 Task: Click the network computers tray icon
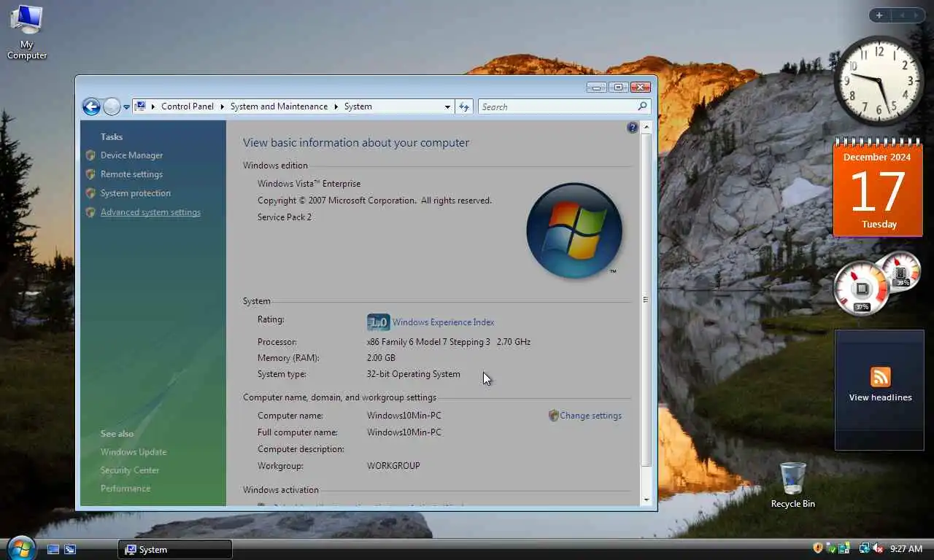pos(864,548)
